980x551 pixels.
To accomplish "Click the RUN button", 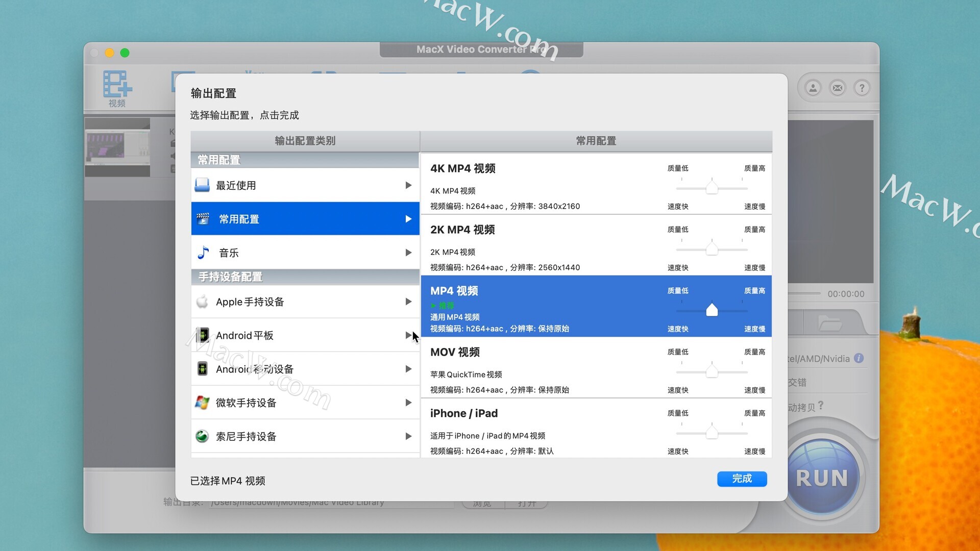I will [x=822, y=478].
